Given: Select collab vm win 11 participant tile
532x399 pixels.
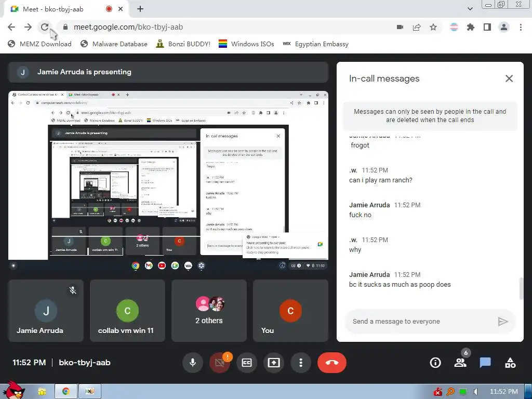Looking at the screenshot, I should tap(127, 311).
